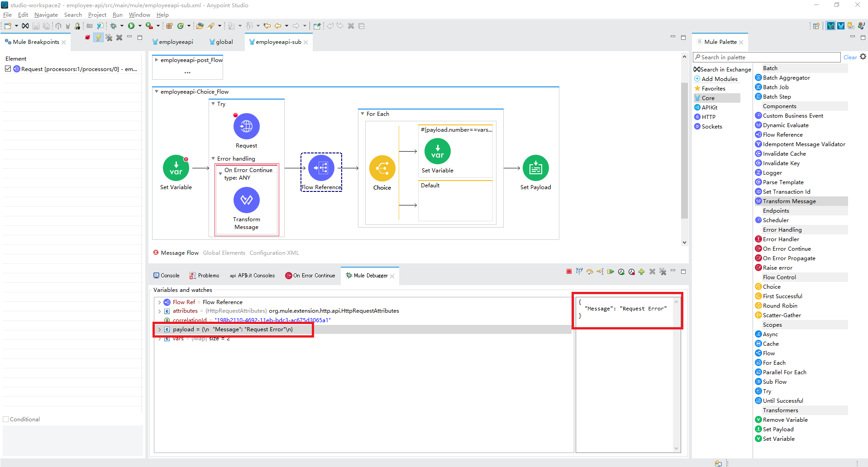Open palette settings gear icon
The width and height of the screenshot is (868, 467).
tap(863, 57)
